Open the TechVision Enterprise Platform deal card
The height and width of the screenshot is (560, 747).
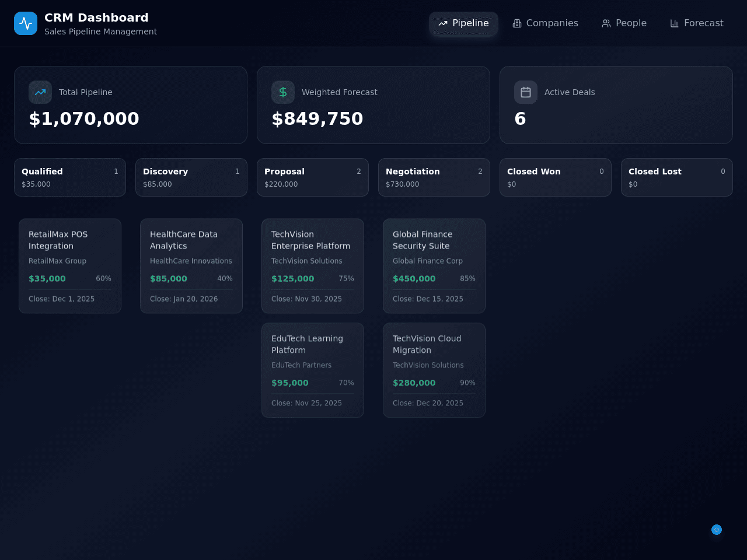coord(313,266)
